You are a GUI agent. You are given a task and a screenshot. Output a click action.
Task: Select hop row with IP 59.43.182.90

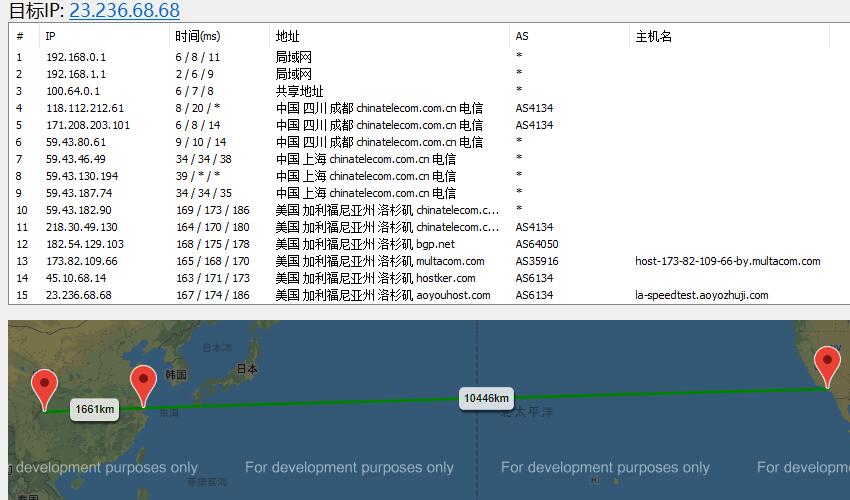[428, 210]
